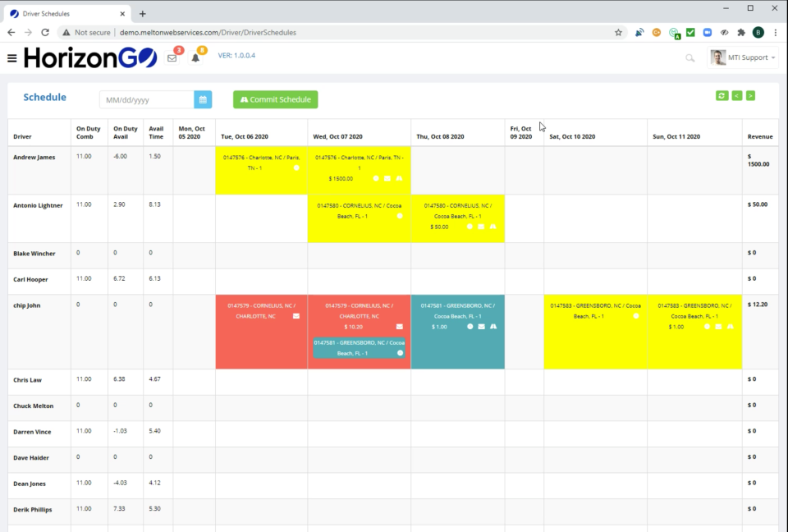Reload the browser page
The width and height of the screenshot is (788, 532).
(45, 32)
